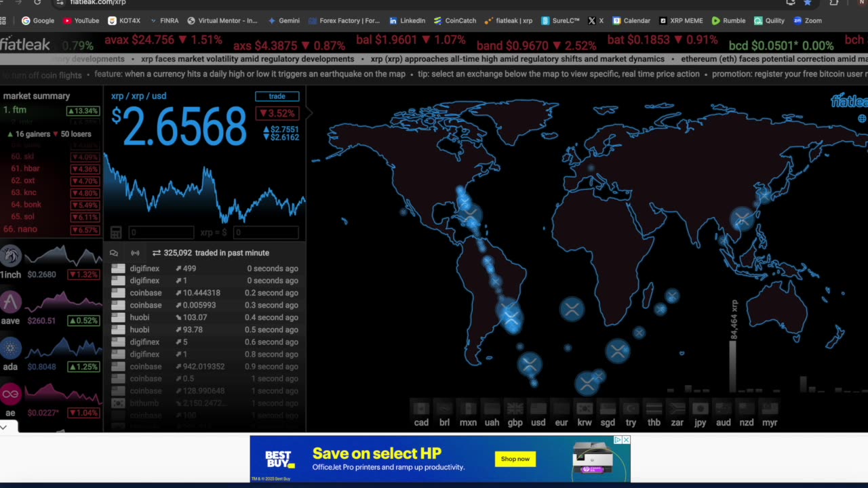Image resolution: width=868 pixels, height=488 pixels.
Task: Open the XRP MEME bookmark
Action: pyautogui.click(x=682, y=20)
